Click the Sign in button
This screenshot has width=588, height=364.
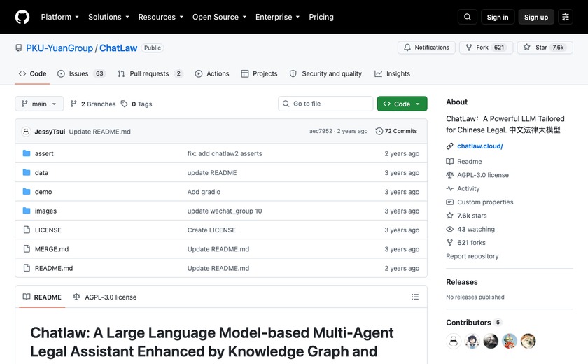[x=498, y=17]
